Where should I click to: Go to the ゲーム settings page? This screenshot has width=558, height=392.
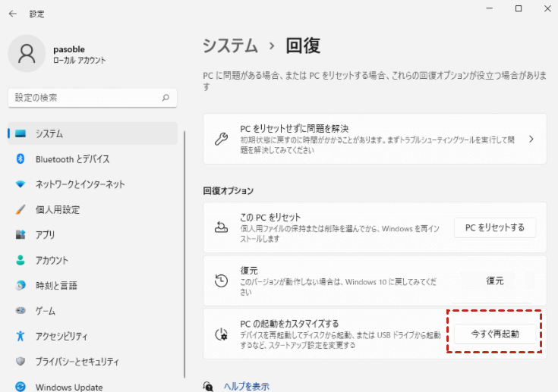click(93, 311)
